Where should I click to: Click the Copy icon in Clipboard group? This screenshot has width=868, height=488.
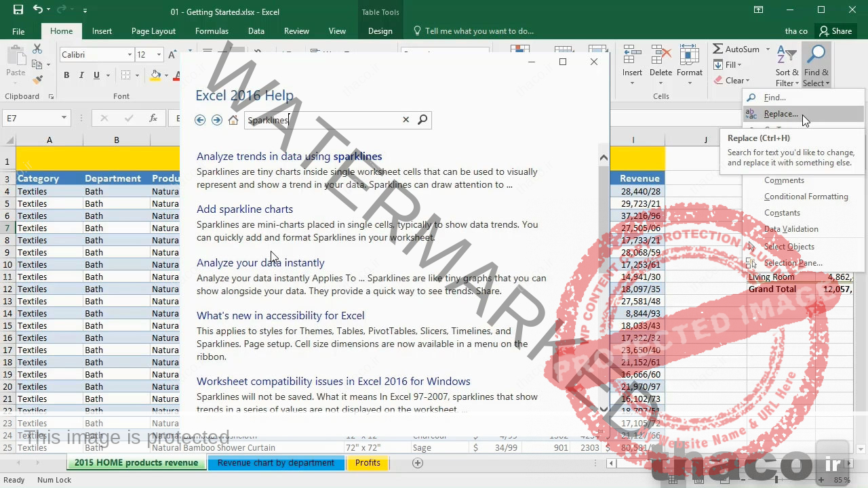(37, 64)
